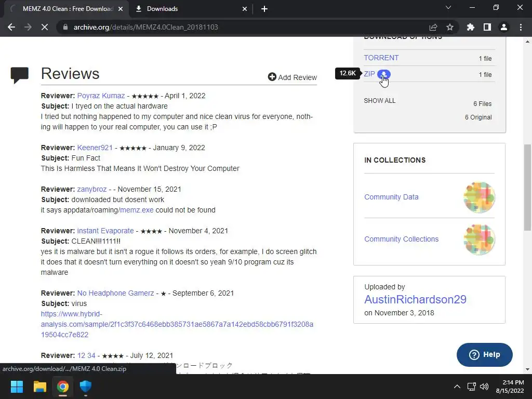Open reviewer Poyraz Kurnaz's profile
532x399 pixels.
pyautogui.click(x=101, y=96)
